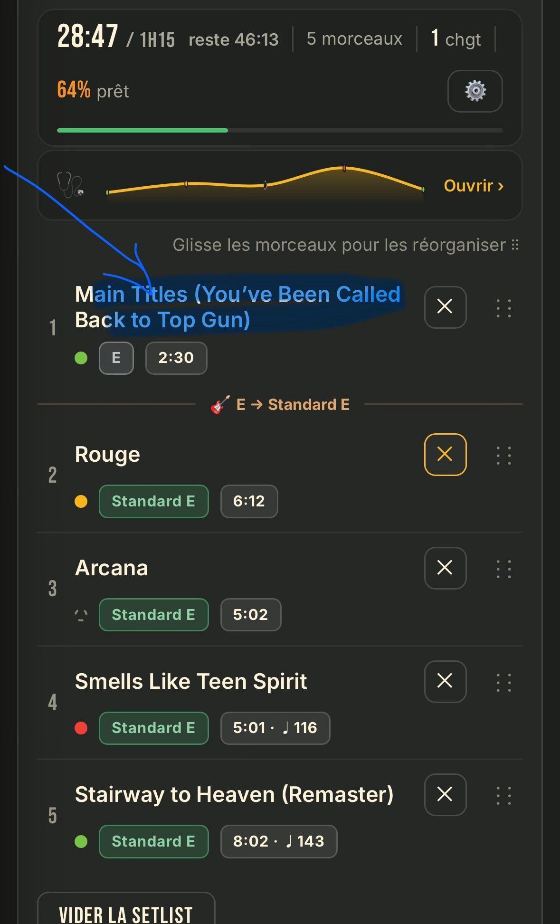Select the E tuning badge on Main Titles
Image resolution: width=560 pixels, height=924 pixels.
click(116, 358)
